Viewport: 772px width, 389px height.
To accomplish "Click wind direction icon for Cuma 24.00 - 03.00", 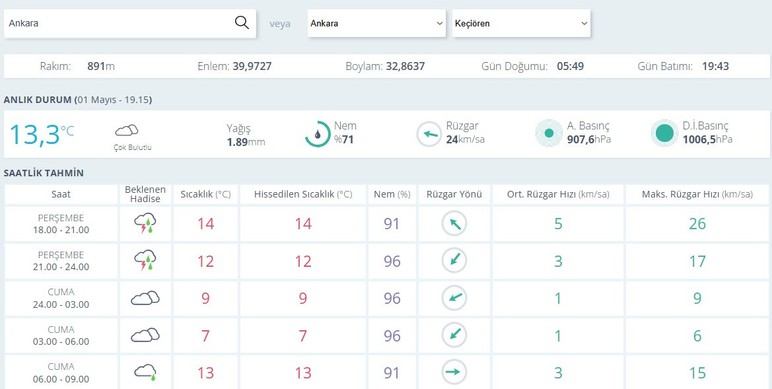I will pyautogui.click(x=454, y=298).
